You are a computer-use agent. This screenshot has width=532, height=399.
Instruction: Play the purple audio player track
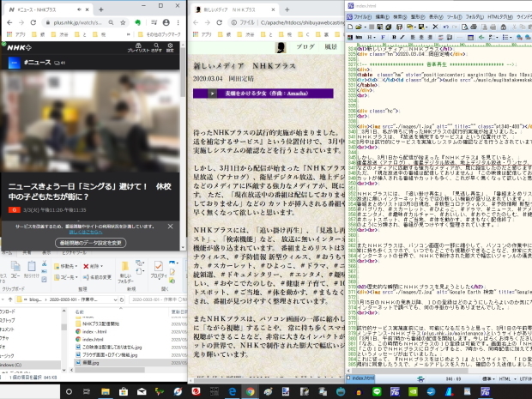tap(213, 94)
